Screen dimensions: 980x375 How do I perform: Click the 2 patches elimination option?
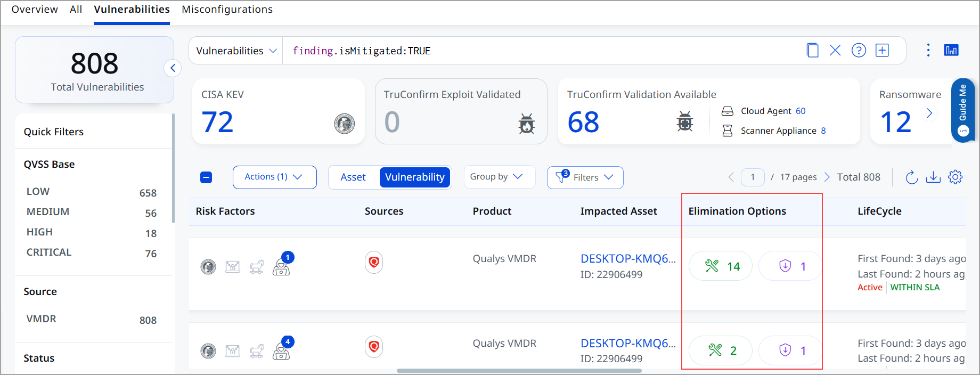(x=721, y=350)
